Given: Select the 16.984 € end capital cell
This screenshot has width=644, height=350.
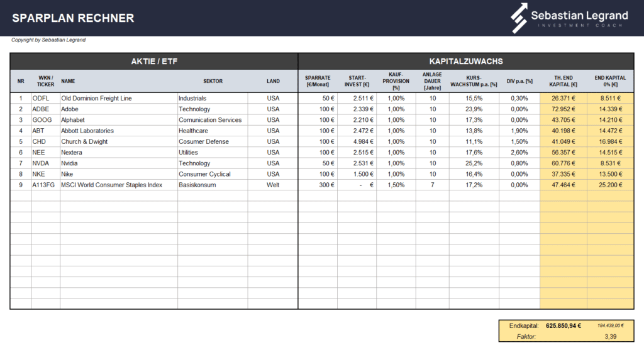Looking at the screenshot, I should [x=610, y=141].
